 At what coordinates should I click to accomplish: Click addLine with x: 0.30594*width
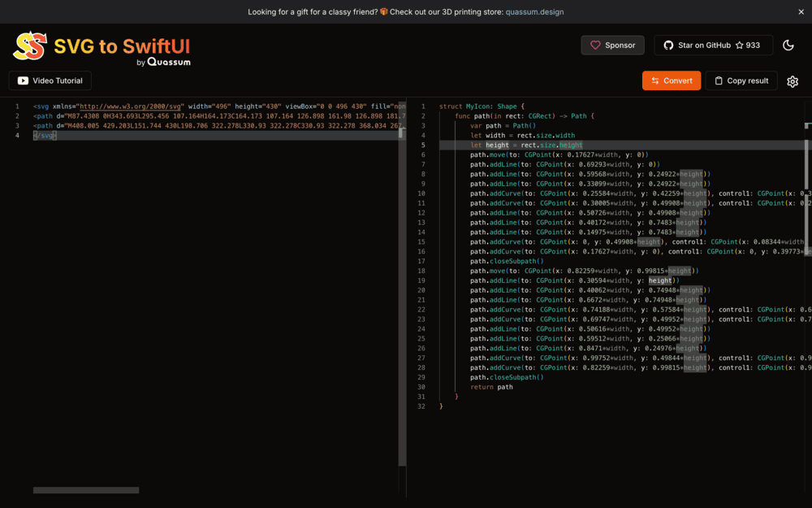tap(575, 280)
